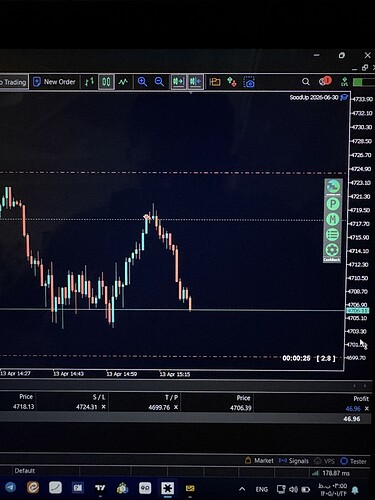This screenshot has height=500, width=375.
Task: Toggle chart auto scroll
Action: [x=178, y=82]
